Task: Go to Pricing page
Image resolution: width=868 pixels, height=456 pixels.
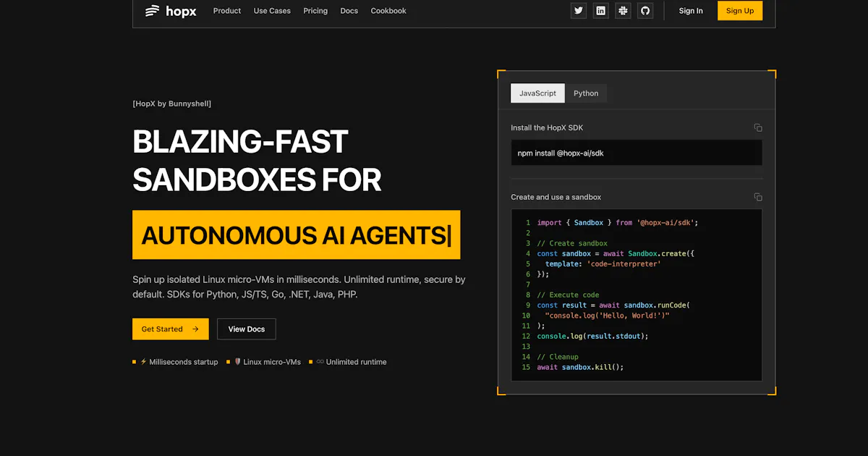Action: 315,11
